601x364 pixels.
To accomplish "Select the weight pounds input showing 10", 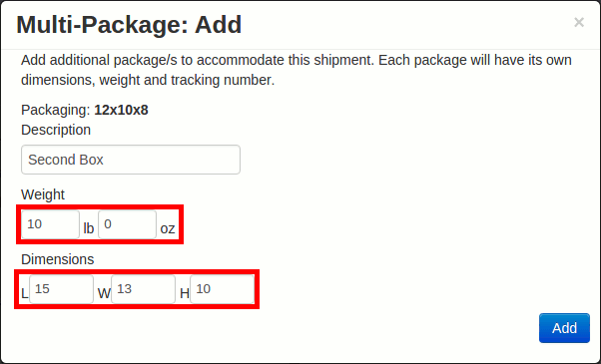I will 51,224.
